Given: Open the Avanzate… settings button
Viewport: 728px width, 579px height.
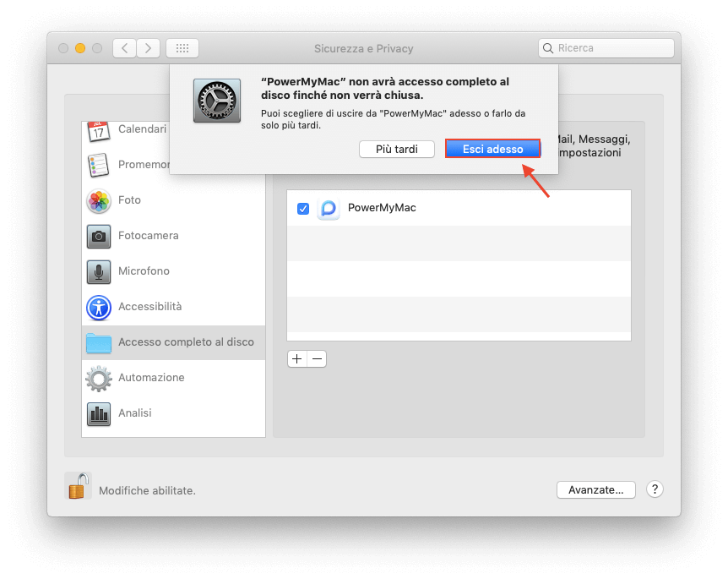Looking at the screenshot, I should pyautogui.click(x=595, y=489).
